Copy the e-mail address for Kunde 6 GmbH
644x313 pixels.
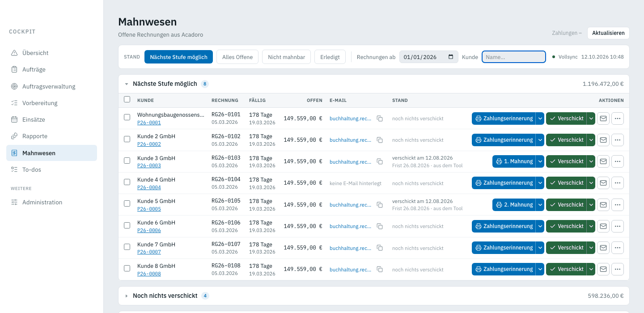point(380,226)
